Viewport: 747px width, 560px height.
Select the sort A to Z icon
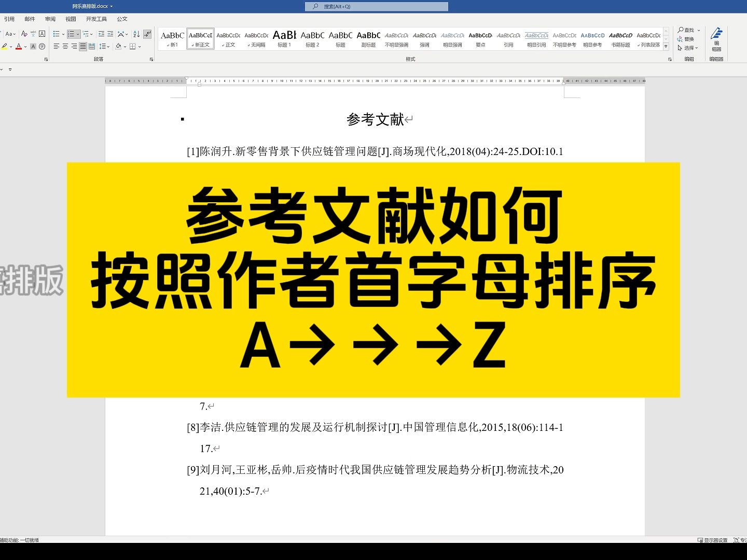[x=136, y=34]
